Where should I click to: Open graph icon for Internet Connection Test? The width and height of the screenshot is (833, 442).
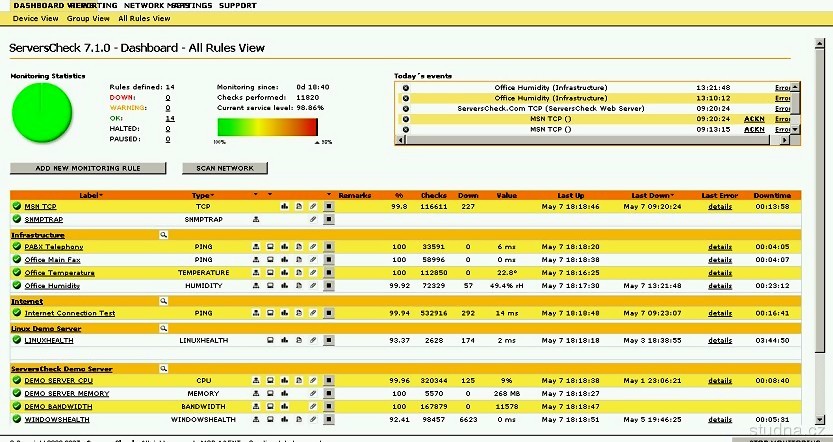tap(285, 313)
